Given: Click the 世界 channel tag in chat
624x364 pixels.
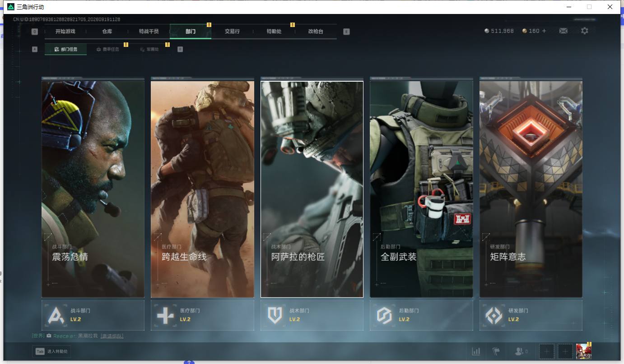Looking at the screenshot, I should [38, 336].
